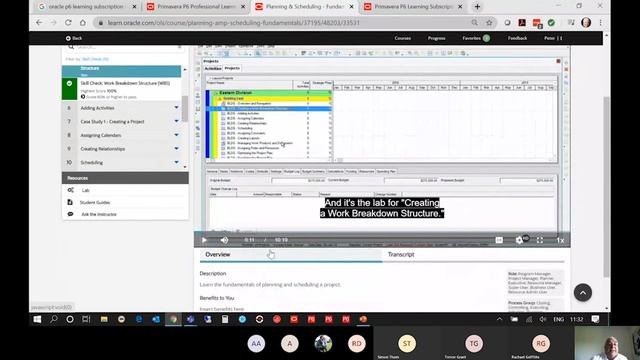Reload the page in Chrome
The width and height of the screenshot is (640, 360).
tap(68, 23)
